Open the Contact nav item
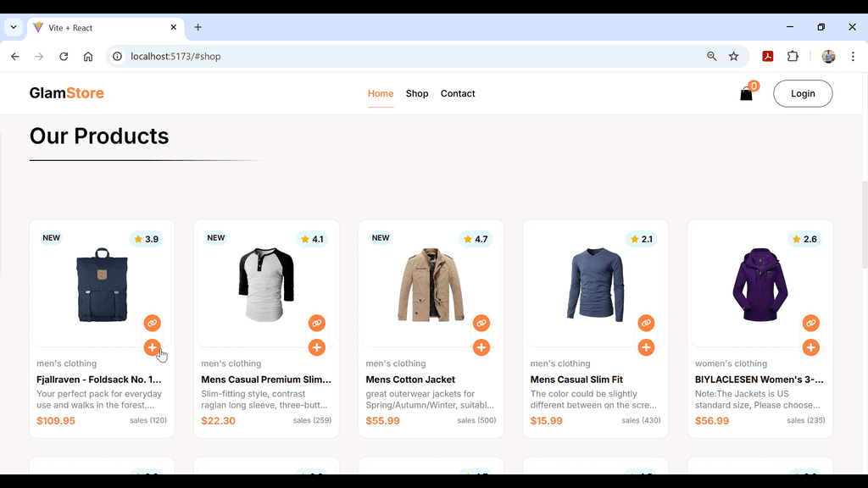 coord(458,94)
